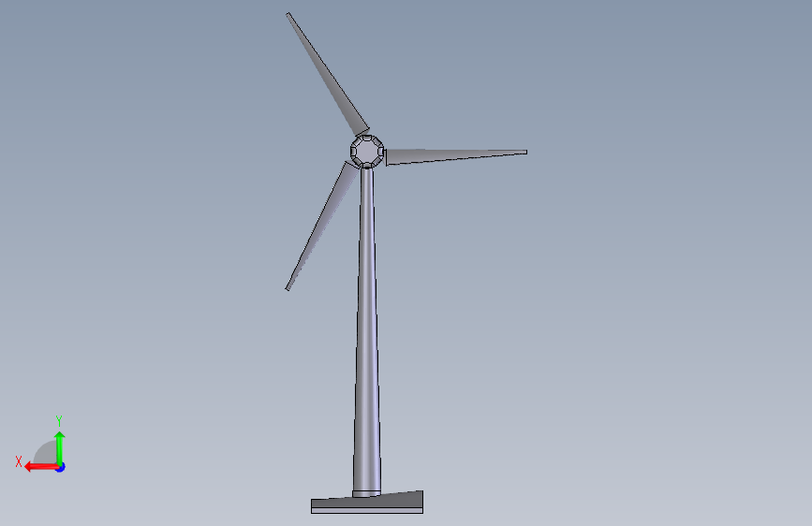Click the gray XY plane arc on triad
This screenshot has height=526, width=812.
46,454
